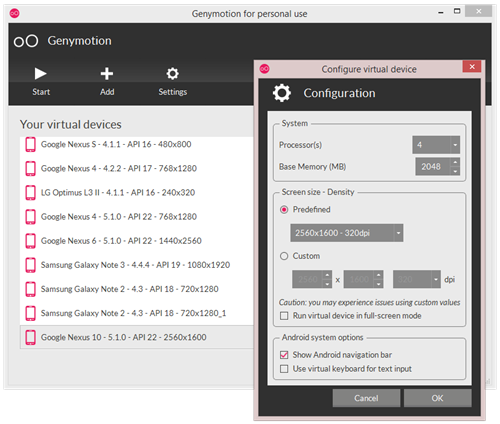
Task: Decrease custom width 2560 with down arrow
Action: click(x=327, y=284)
